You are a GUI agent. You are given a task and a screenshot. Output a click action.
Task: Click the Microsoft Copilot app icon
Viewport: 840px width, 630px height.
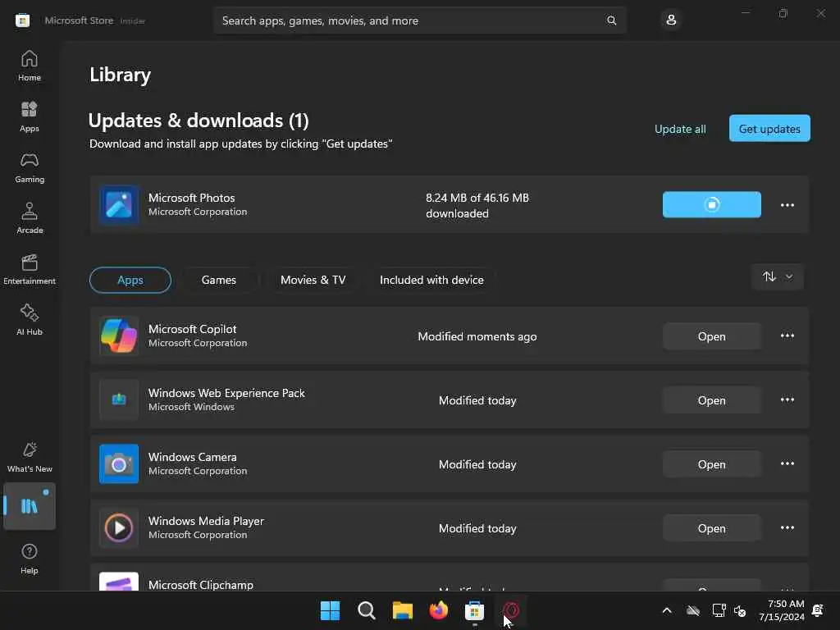click(119, 336)
